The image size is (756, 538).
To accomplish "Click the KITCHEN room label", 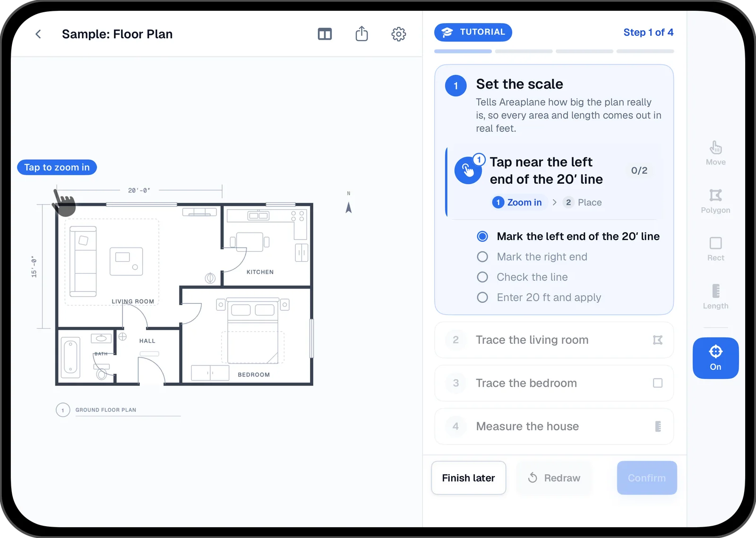I will coord(260,272).
